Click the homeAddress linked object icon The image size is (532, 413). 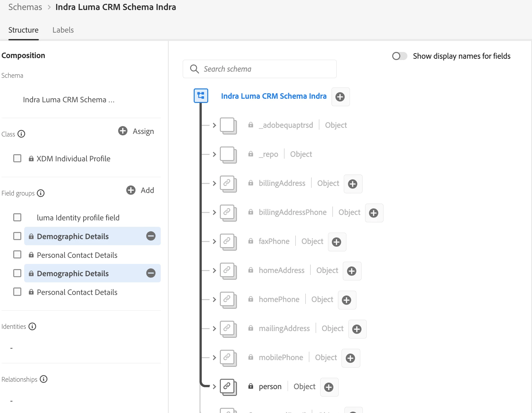[x=228, y=271]
